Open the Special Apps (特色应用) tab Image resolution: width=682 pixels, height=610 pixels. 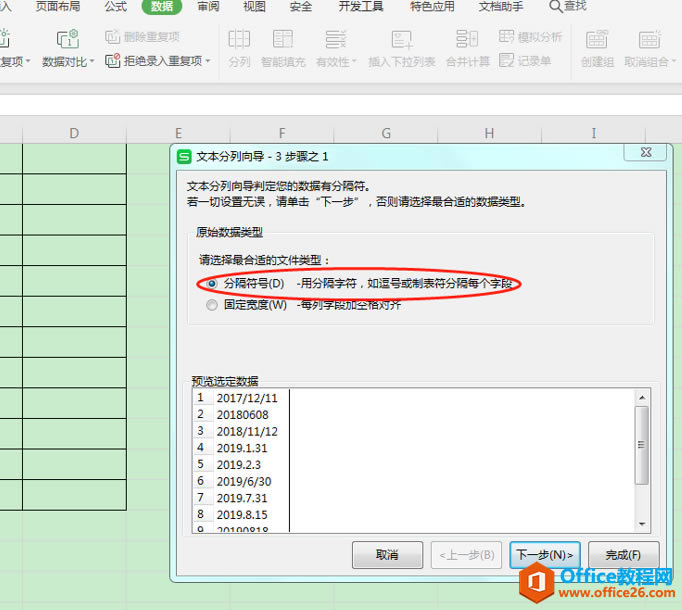pos(432,7)
